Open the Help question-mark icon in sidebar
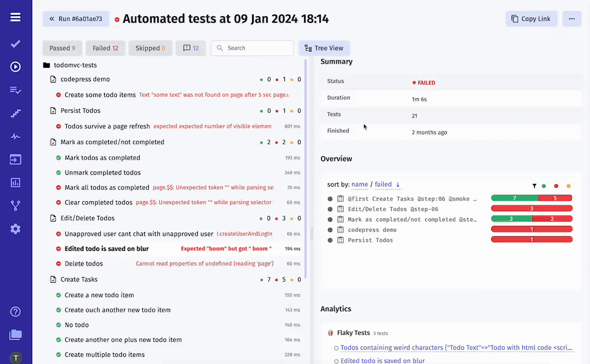The width and height of the screenshot is (590, 364). pos(15,312)
